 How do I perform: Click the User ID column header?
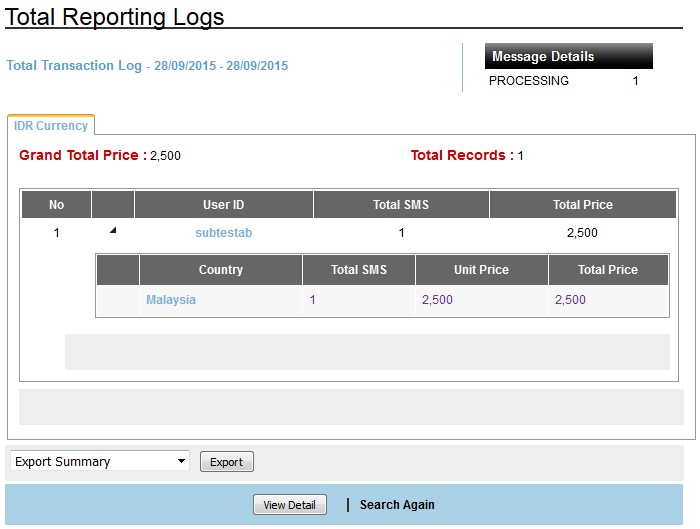[224, 204]
